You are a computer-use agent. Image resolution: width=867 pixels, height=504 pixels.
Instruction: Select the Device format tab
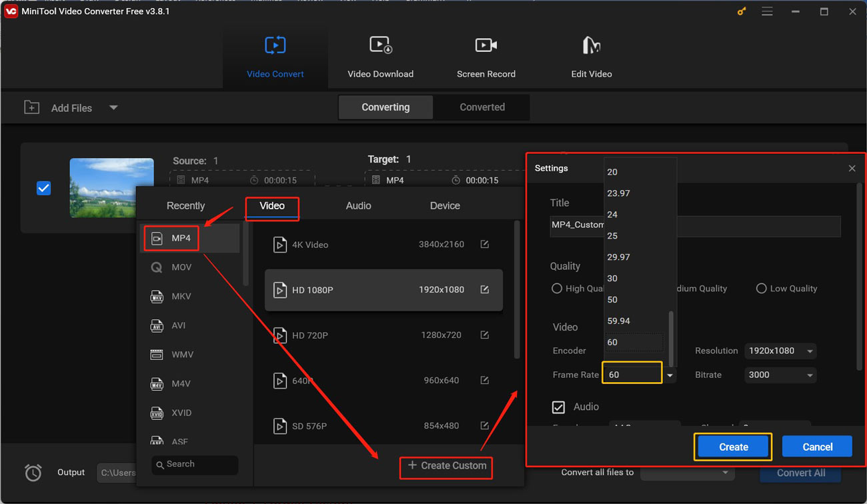(445, 206)
